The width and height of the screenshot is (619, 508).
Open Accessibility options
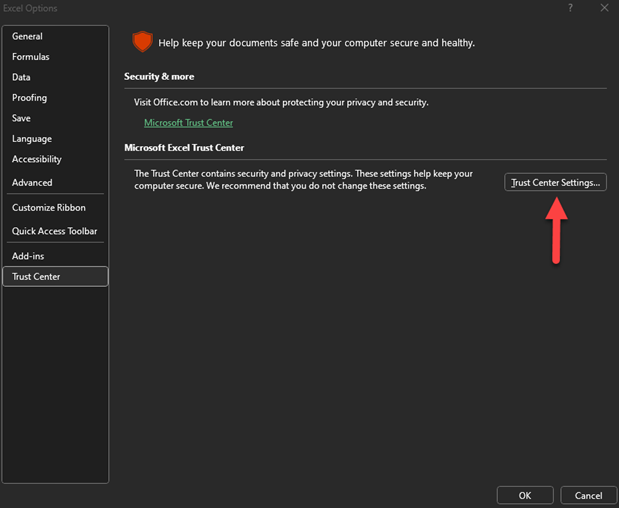click(37, 159)
